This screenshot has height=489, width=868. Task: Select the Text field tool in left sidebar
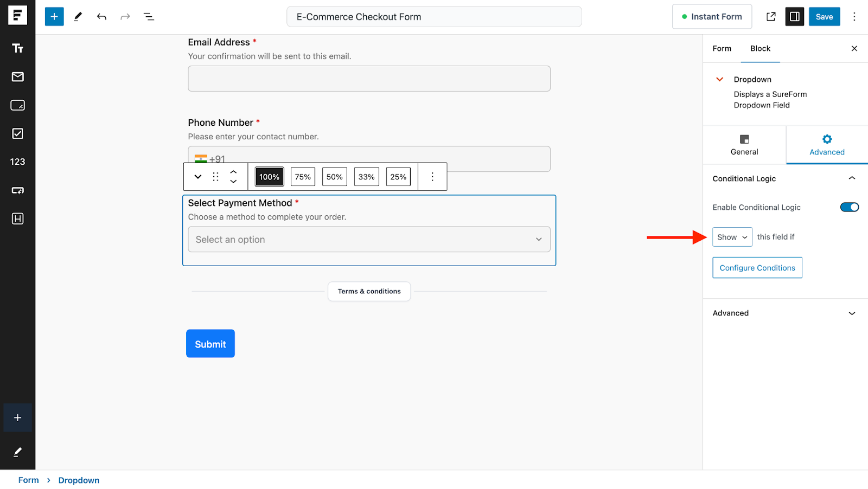pyautogui.click(x=18, y=48)
